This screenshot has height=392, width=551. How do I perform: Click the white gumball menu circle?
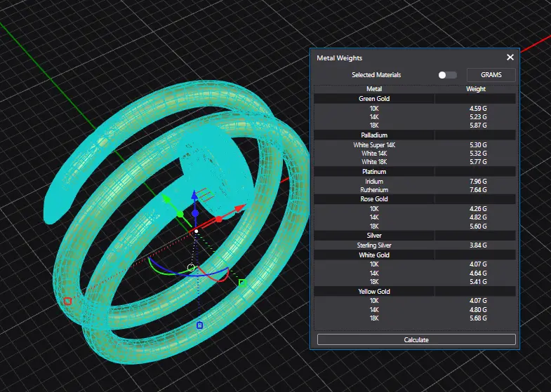191,268
